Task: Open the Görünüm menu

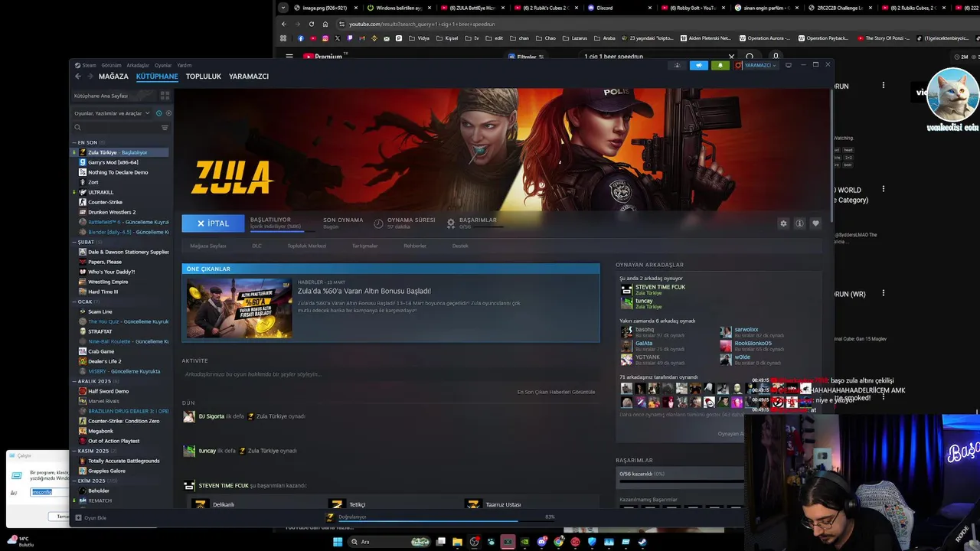Action: click(112, 65)
